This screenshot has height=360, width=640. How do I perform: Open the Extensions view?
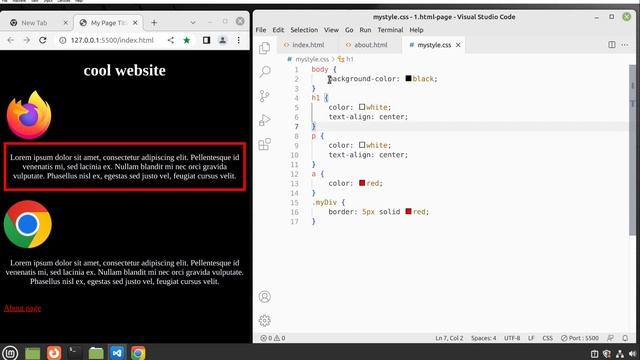[x=264, y=144]
